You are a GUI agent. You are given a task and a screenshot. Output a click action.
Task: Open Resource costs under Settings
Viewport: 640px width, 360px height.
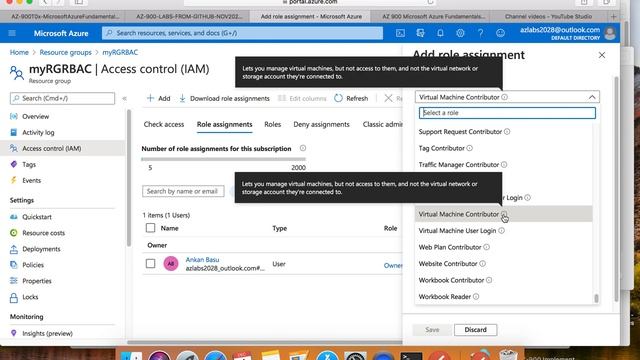(x=43, y=233)
